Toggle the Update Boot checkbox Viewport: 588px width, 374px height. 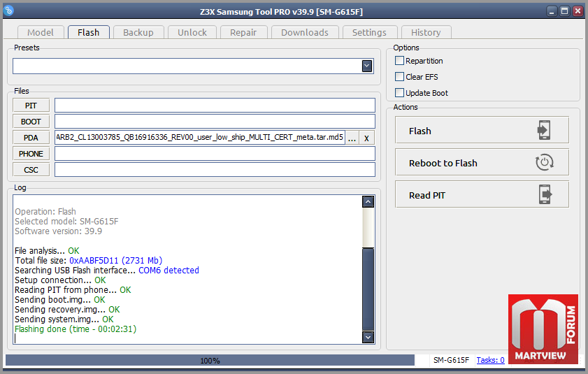[x=399, y=93]
